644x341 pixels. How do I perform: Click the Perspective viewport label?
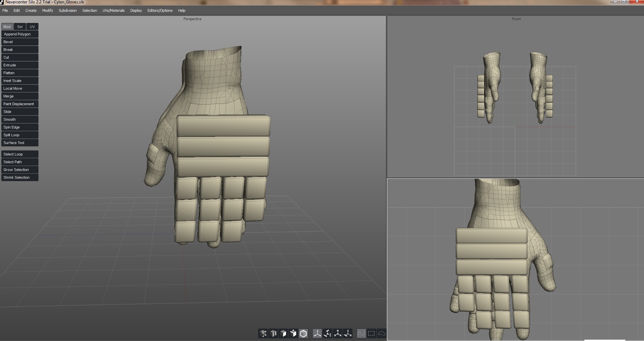click(192, 19)
